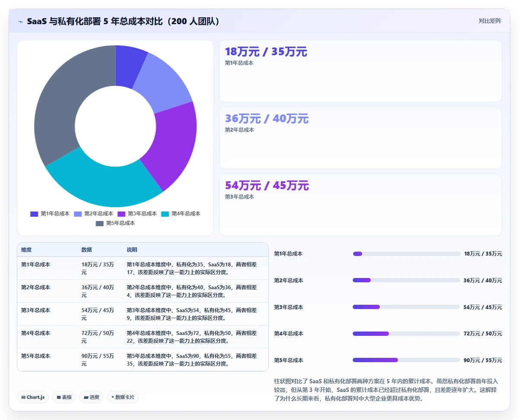Click the 第4年总成本 progress bar
Viewport: 519px width, 420px height.
(x=407, y=334)
